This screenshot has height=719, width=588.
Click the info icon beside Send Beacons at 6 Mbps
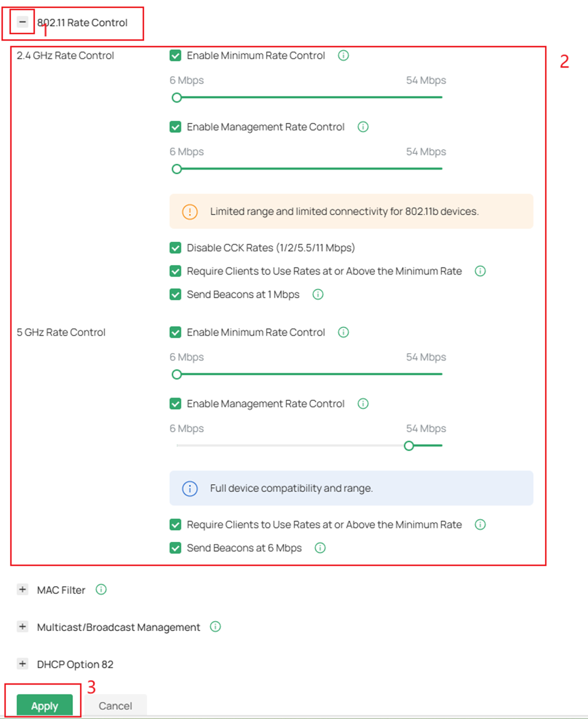(320, 548)
